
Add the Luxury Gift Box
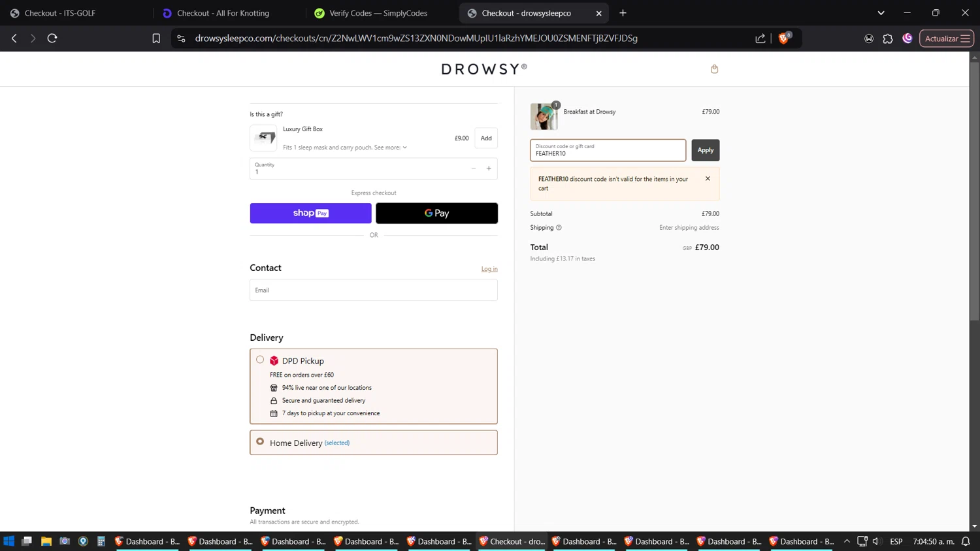(486, 138)
